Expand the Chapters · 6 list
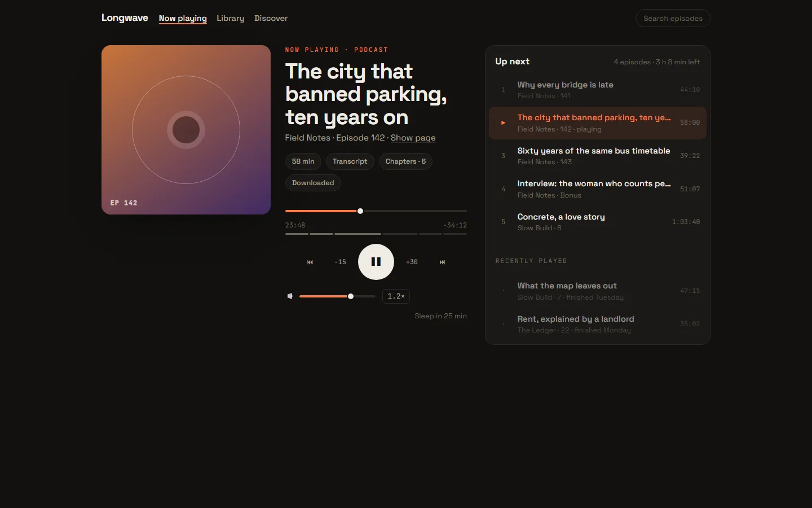The height and width of the screenshot is (508, 812). [x=405, y=161]
